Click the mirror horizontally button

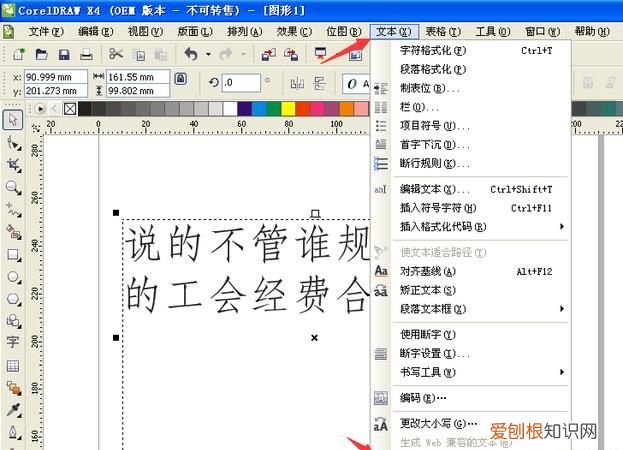[297, 83]
